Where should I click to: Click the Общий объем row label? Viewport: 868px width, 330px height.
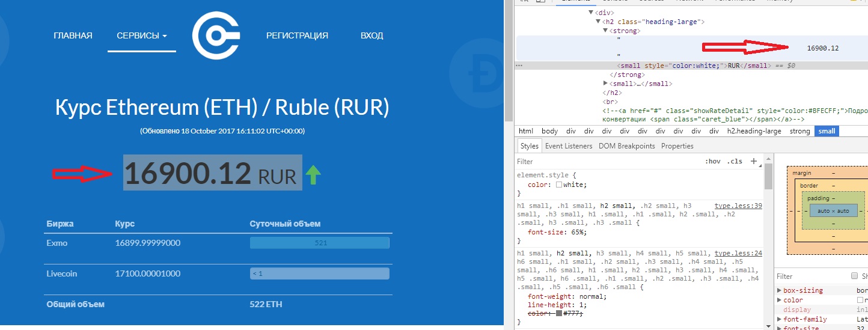click(76, 304)
